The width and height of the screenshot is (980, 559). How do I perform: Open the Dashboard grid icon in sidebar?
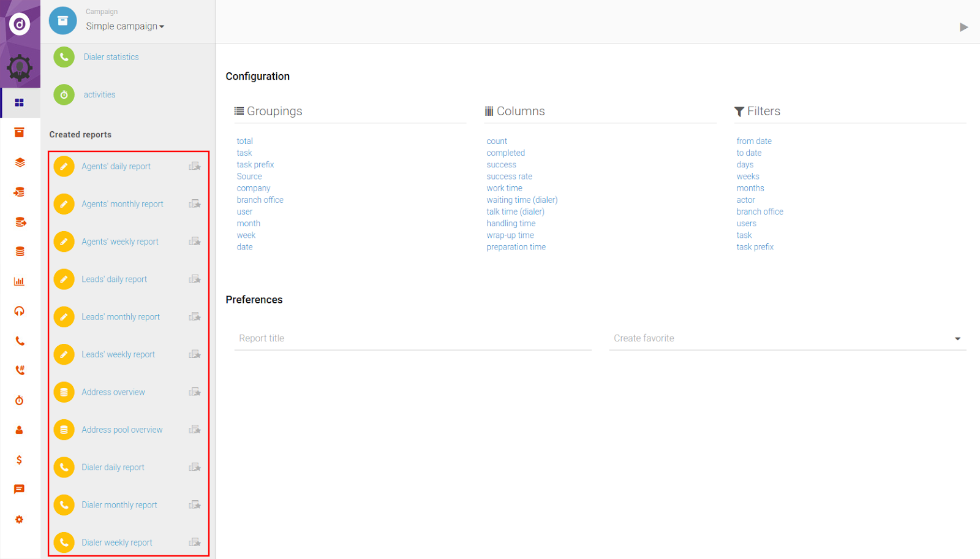(20, 102)
